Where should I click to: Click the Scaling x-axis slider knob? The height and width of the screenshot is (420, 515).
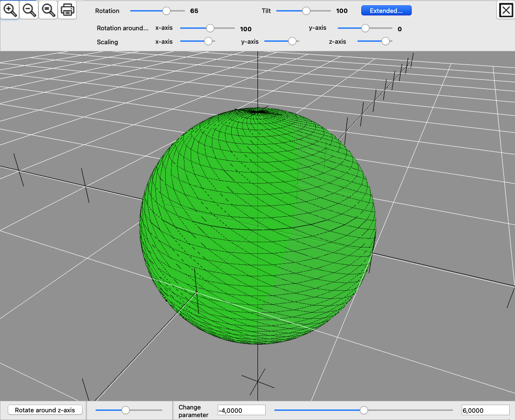(208, 41)
